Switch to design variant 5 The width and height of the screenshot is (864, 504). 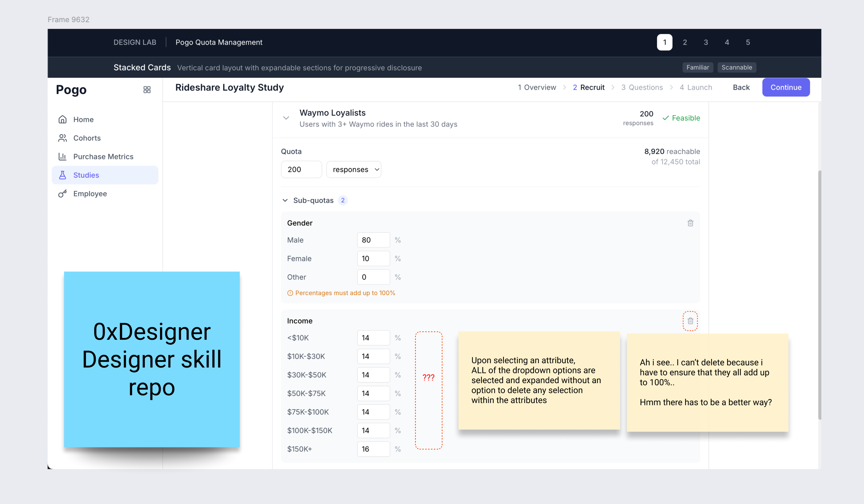[747, 42]
